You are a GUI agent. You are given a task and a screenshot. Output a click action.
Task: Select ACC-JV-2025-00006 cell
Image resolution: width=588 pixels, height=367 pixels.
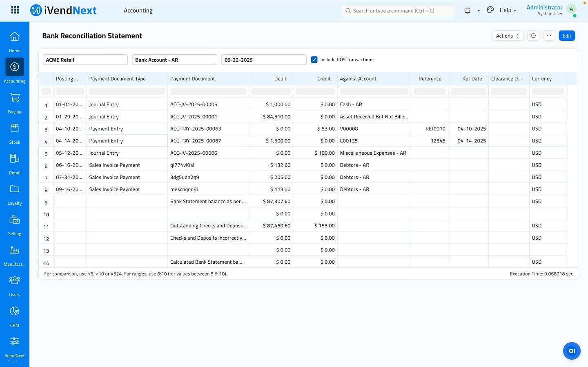click(x=208, y=153)
